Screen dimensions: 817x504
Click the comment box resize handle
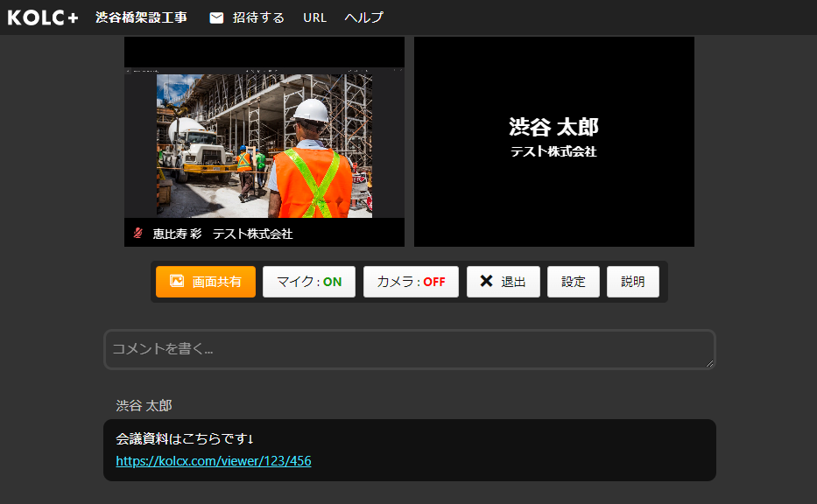click(x=709, y=363)
